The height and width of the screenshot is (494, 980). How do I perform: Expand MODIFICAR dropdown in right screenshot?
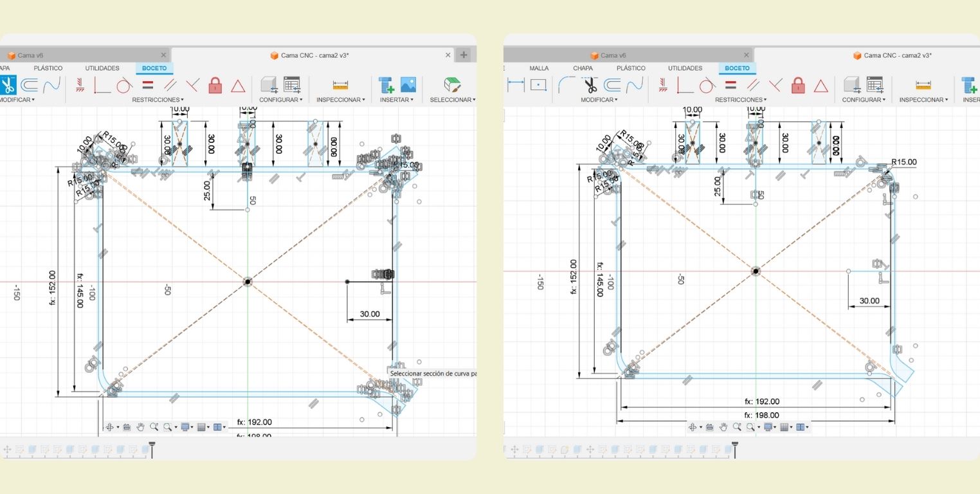599,100
